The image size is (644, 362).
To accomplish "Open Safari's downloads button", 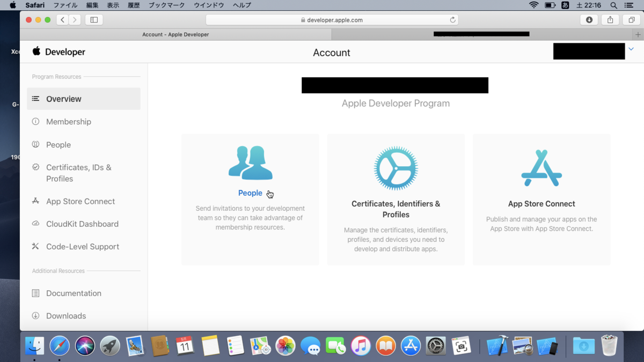I will coord(589,20).
